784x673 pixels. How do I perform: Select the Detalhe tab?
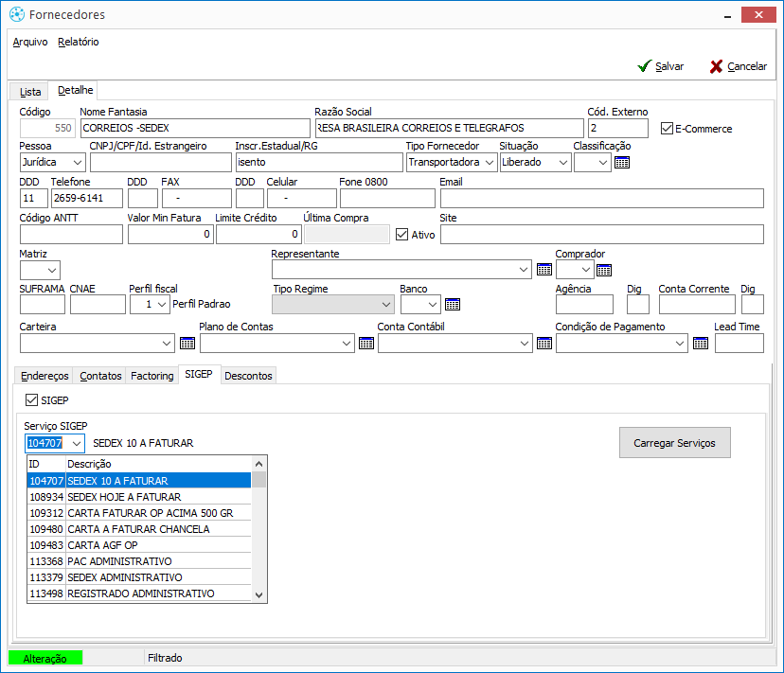coord(76,90)
